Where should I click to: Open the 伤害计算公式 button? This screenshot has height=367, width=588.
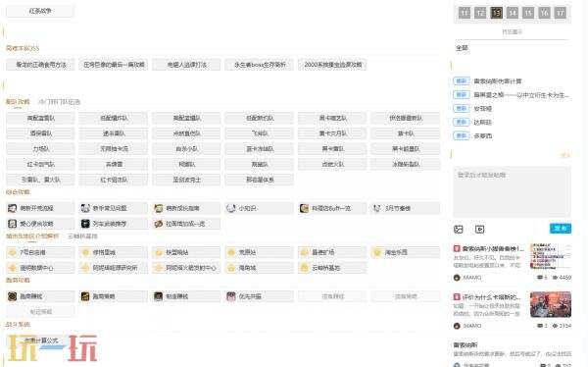[40, 341]
